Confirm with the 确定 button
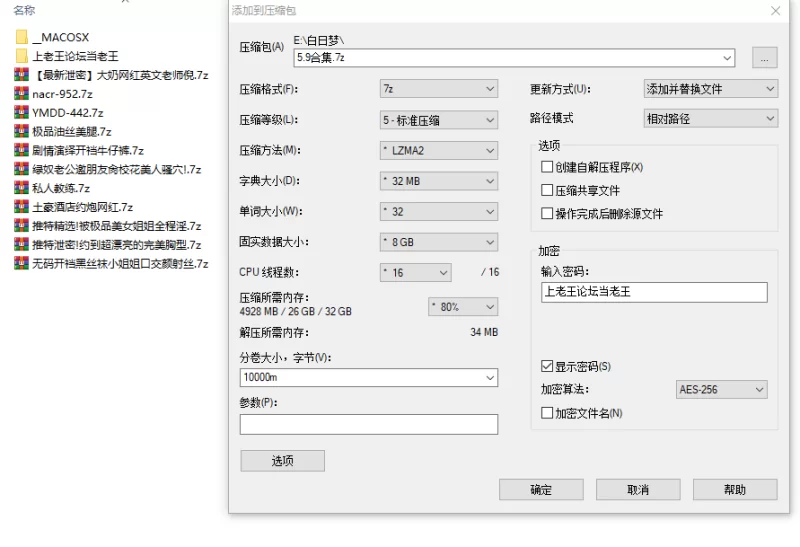800x547 pixels. tap(541, 490)
